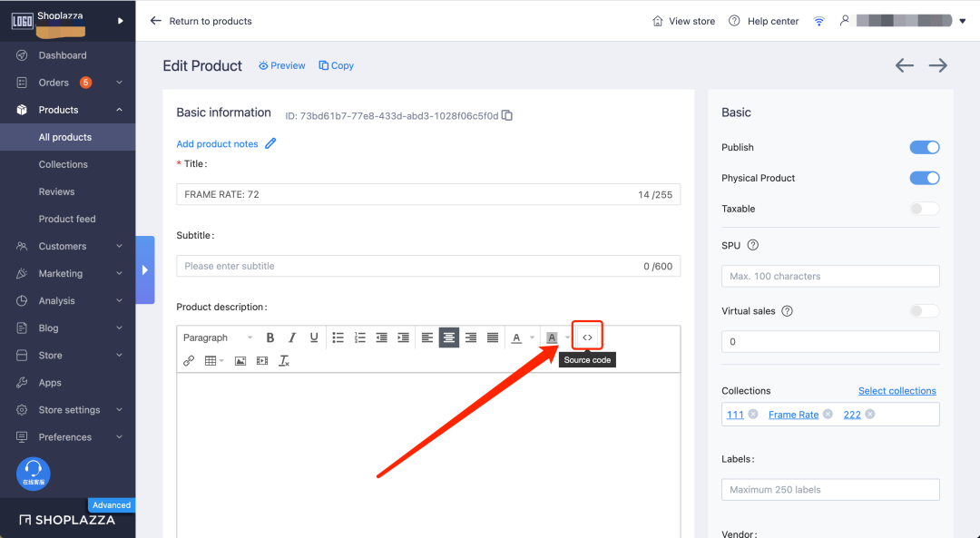The height and width of the screenshot is (538, 980).
Task: Go to previous product arrow
Action: [x=905, y=65]
